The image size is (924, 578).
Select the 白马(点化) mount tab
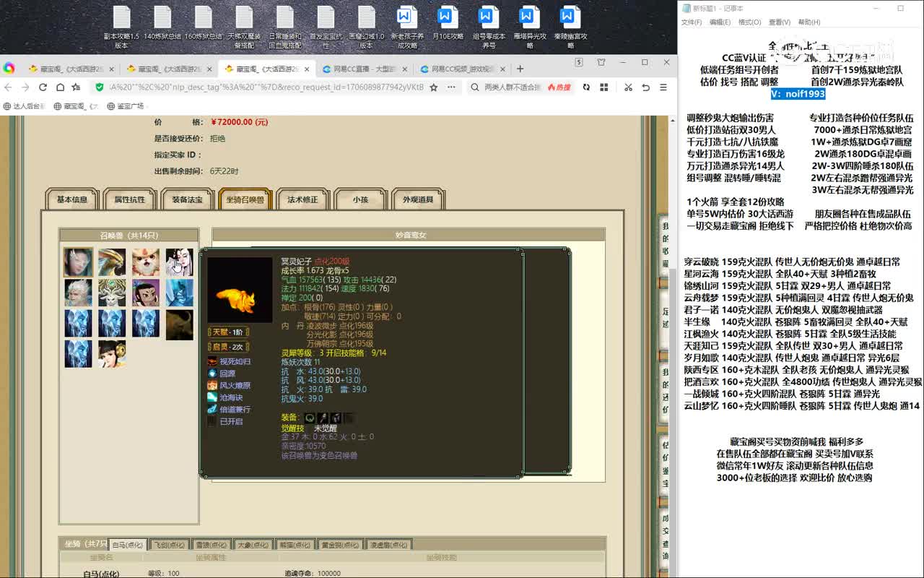[x=128, y=545]
